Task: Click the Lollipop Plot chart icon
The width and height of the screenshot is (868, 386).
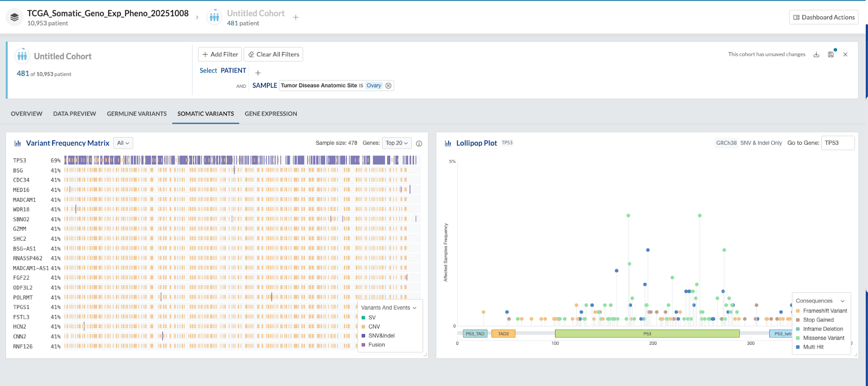Action: [x=448, y=143]
